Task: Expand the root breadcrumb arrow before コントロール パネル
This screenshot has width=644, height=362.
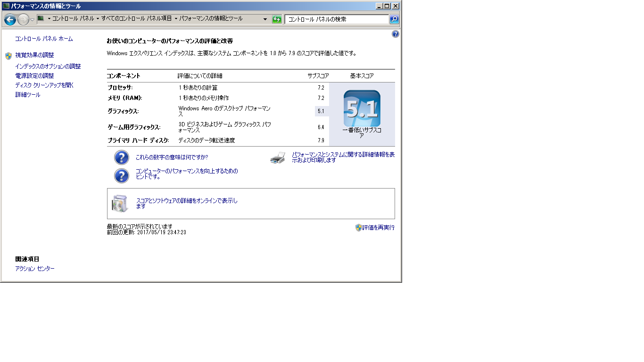Action: point(49,19)
